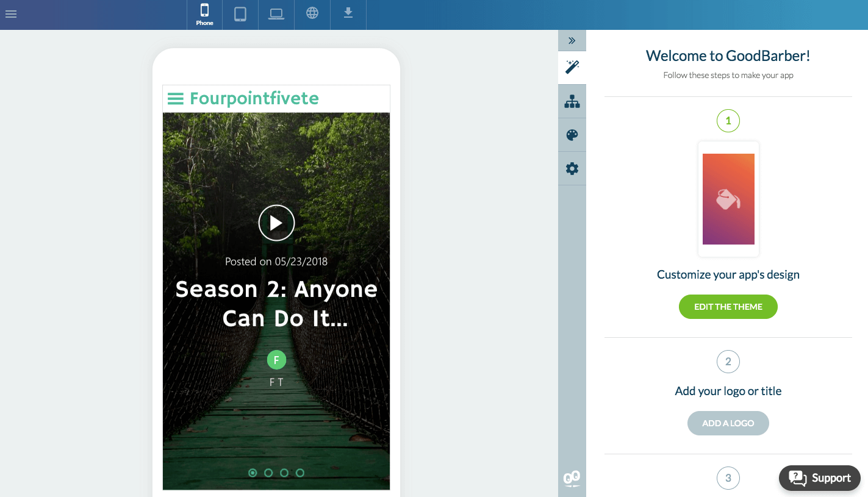
Task: Click the Add your logo or title text
Action: 728,391
